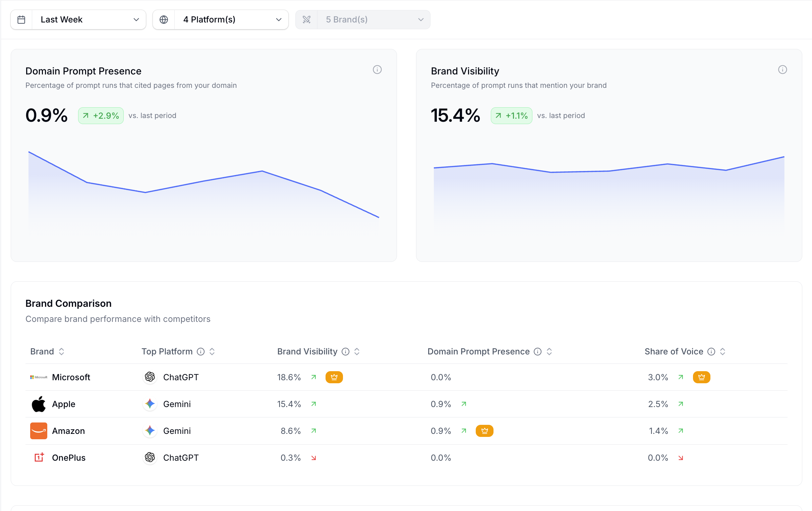Image resolution: width=812 pixels, height=511 pixels.
Task: Click the large 15.4% headline value
Action: pyautogui.click(x=456, y=115)
